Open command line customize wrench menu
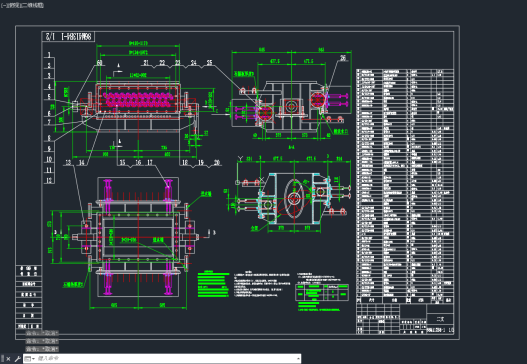 click(x=17, y=359)
